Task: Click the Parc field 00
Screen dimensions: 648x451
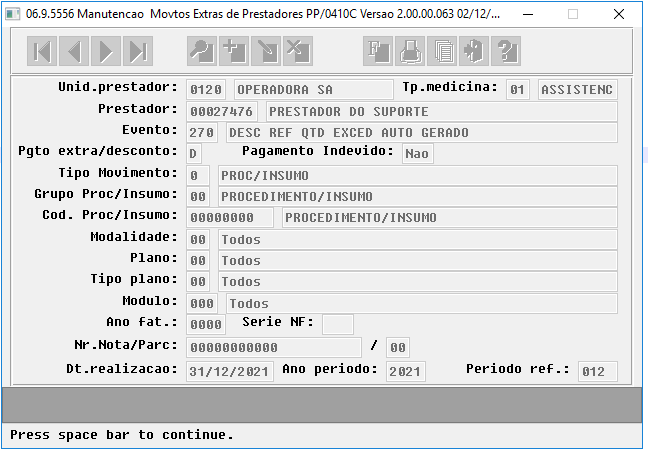Action: click(398, 348)
